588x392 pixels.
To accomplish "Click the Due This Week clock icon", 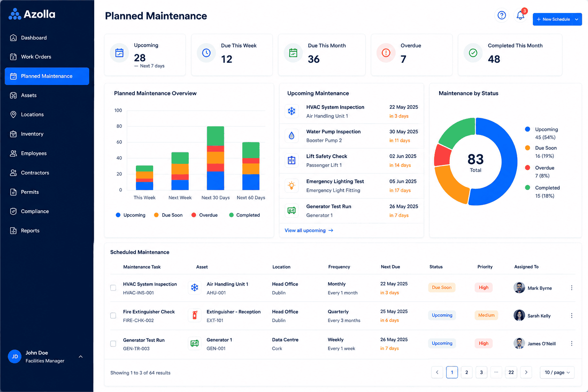I will pyautogui.click(x=206, y=53).
